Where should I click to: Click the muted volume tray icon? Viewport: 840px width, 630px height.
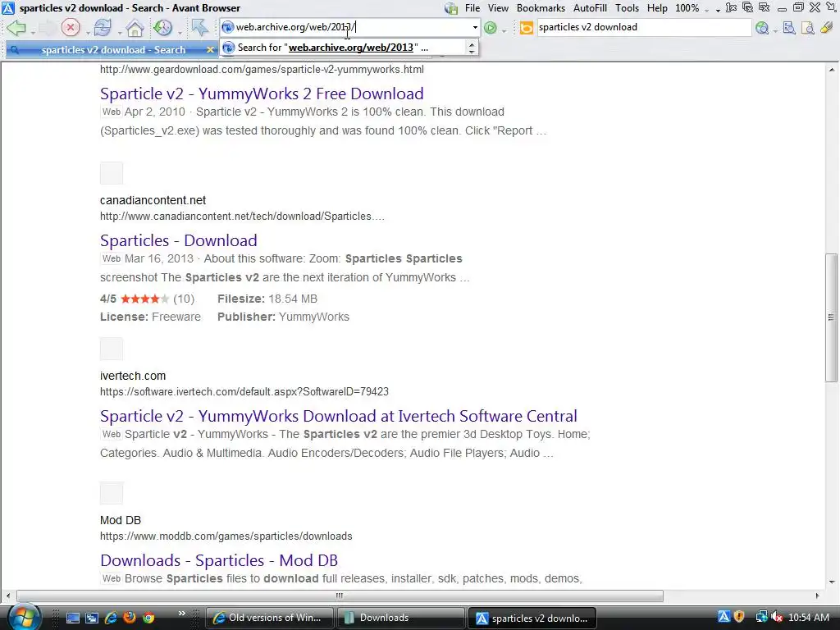click(778, 618)
